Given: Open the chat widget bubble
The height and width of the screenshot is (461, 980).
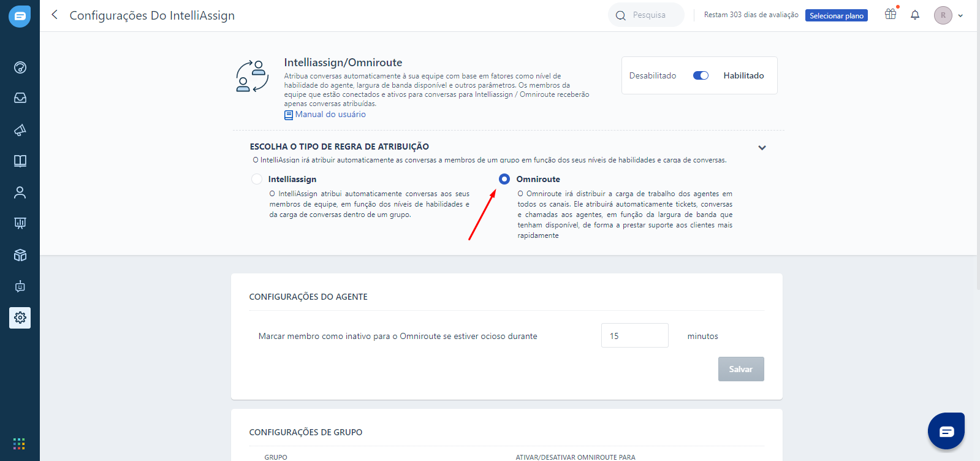Looking at the screenshot, I should pos(946,431).
